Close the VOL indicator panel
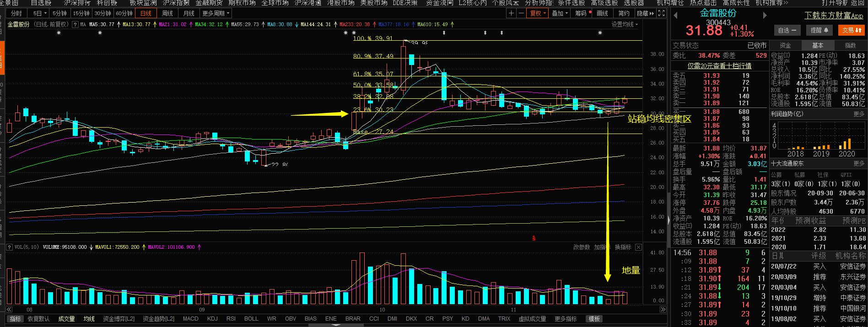This screenshot has height=327, width=868. pos(638,247)
